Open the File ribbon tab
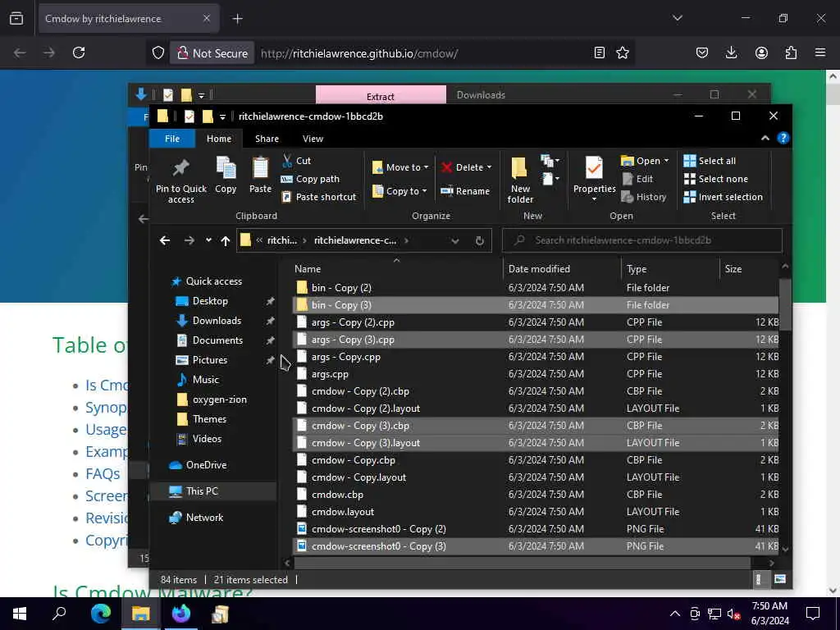840x630 pixels. click(x=172, y=138)
